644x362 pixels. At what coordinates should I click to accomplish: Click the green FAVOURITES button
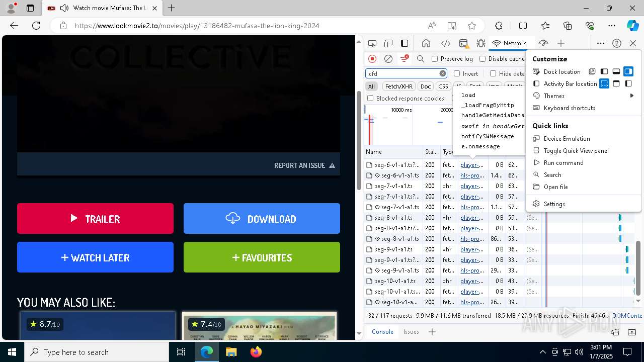pos(262,257)
